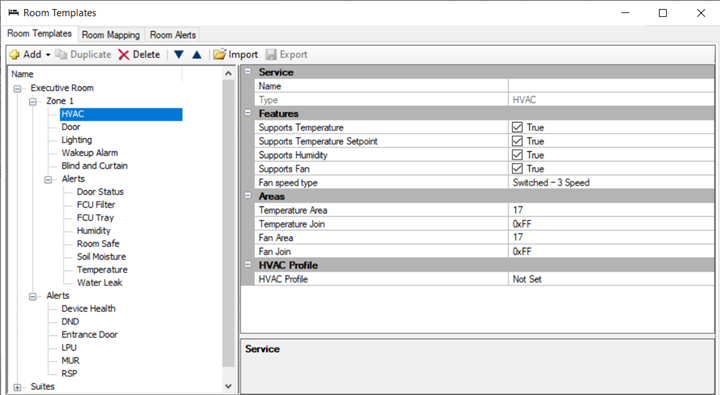Image resolution: width=720 pixels, height=395 pixels.
Task: Click the Import folder icon
Action: (219, 54)
